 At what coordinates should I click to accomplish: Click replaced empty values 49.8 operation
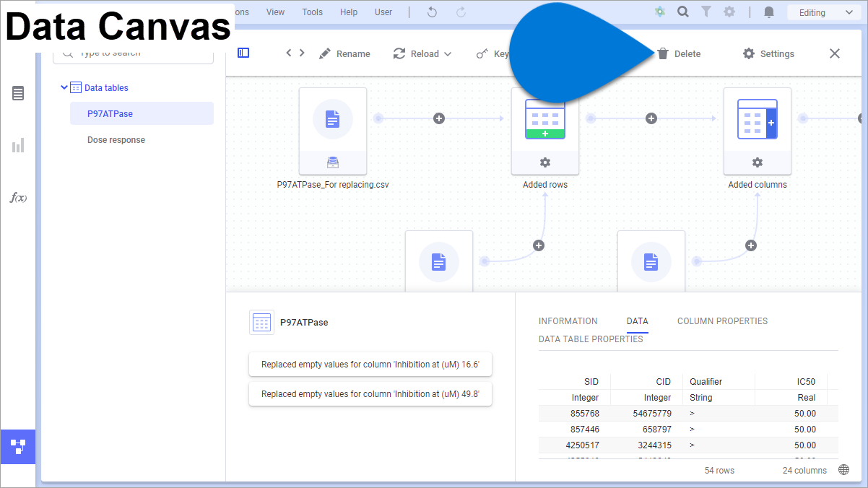coord(370,394)
